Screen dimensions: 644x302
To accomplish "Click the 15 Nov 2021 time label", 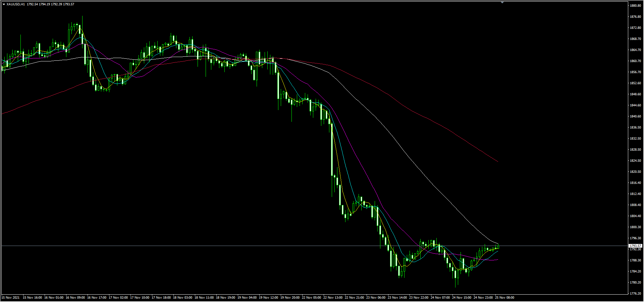I will tap(10, 298).
